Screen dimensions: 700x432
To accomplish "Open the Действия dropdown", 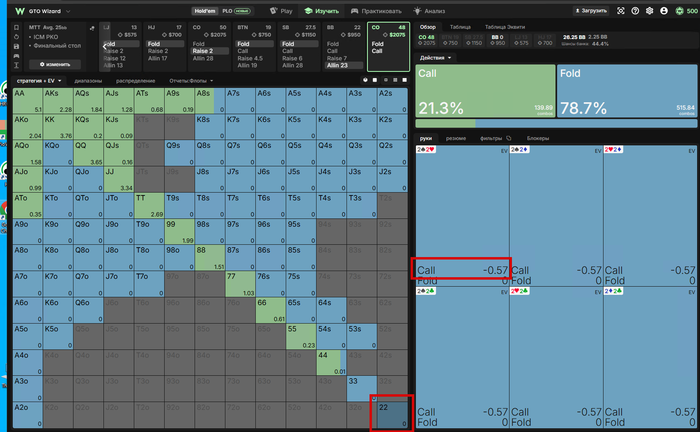I will point(435,58).
